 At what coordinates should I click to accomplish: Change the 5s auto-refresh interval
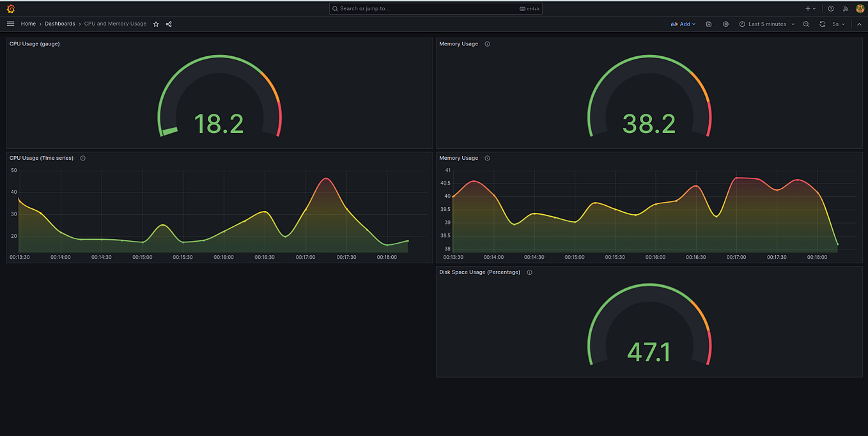click(839, 24)
